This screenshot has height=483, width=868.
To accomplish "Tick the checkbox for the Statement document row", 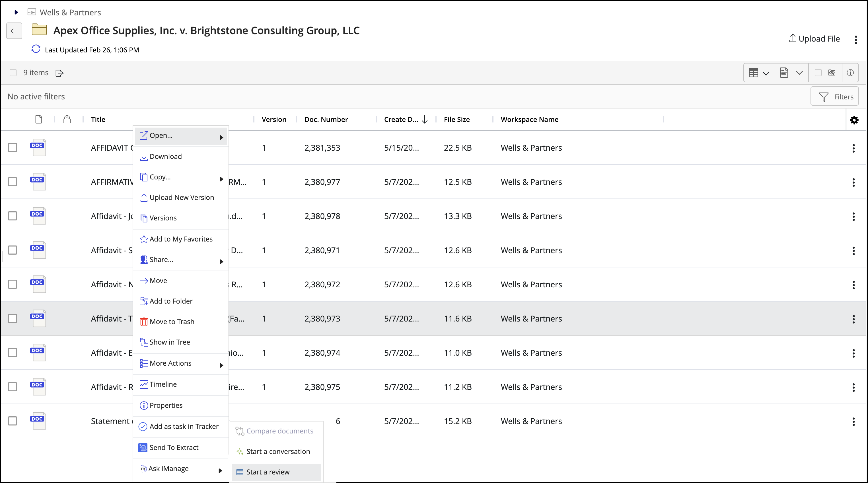I will pyautogui.click(x=13, y=421).
